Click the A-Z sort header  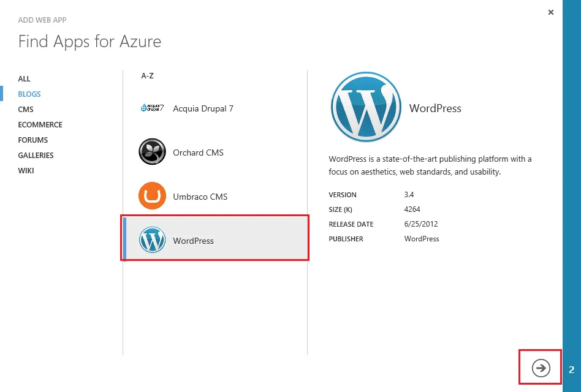coord(148,76)
